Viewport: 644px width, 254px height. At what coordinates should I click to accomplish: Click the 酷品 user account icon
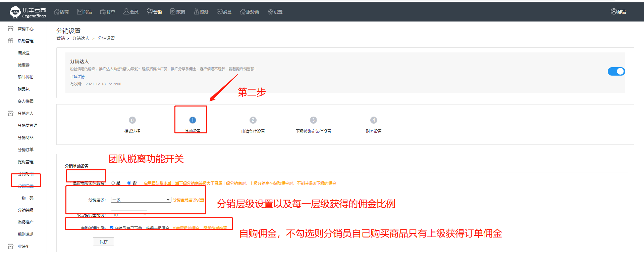pyautogui.click(x=613, y=12)
